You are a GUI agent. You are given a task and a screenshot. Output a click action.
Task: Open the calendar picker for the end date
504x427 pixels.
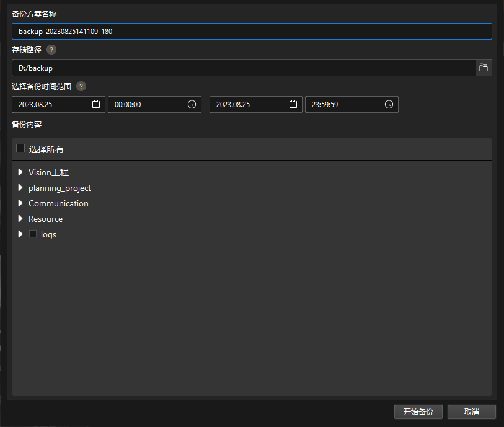coord(293,104)
